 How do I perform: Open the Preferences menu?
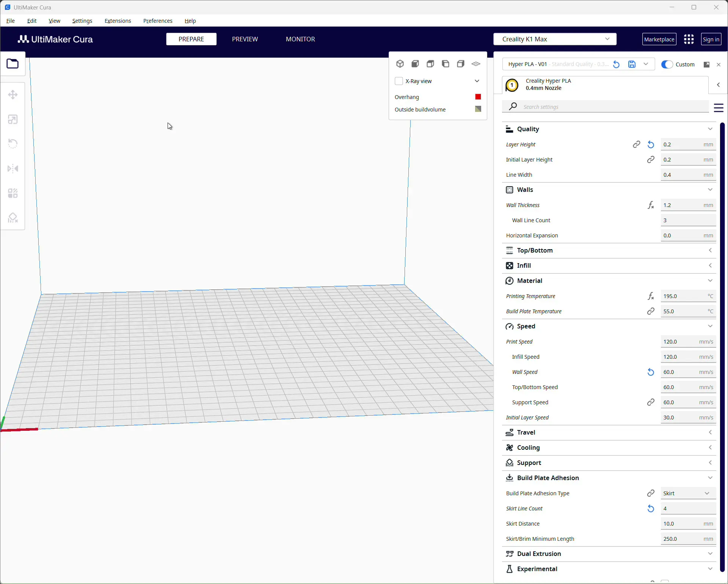point(158,21)
